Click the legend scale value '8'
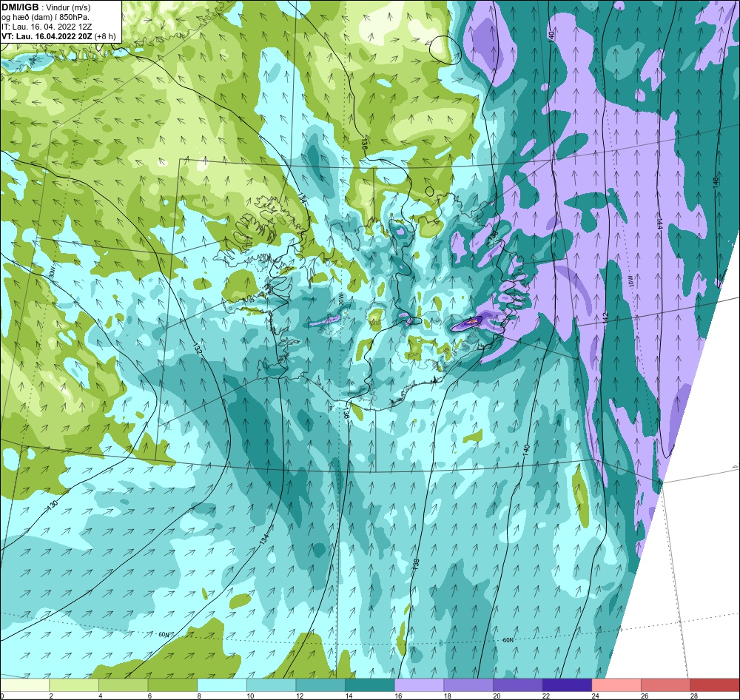Viewport: 740px width, 700px height. click(x=199, y=696)
